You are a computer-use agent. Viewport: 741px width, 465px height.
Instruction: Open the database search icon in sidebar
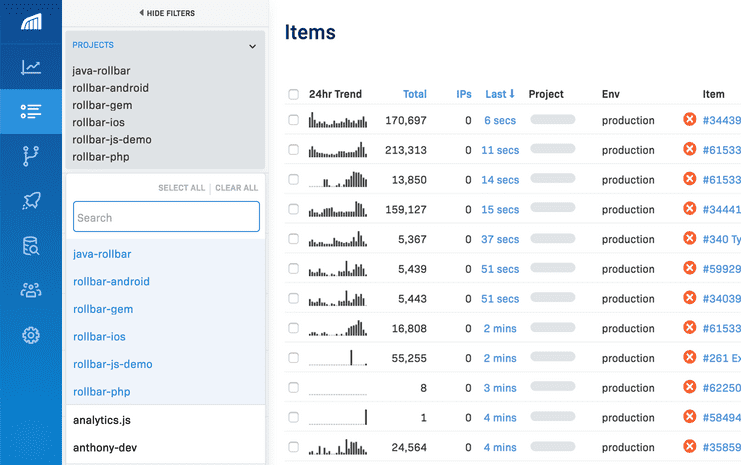pos(31,246)
